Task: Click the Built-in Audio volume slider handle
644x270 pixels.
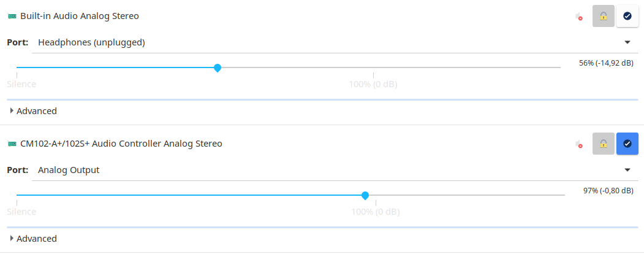Action: pos(218,67)
